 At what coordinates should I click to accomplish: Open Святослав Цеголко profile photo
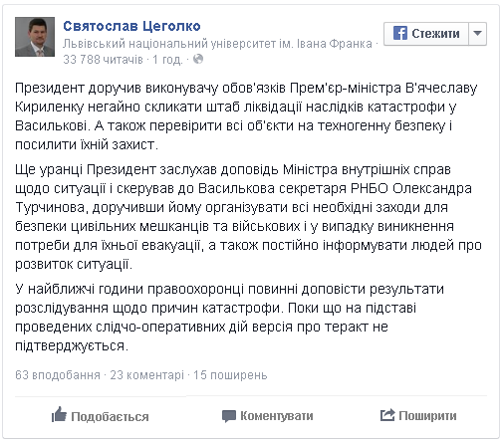coord(35,37)
